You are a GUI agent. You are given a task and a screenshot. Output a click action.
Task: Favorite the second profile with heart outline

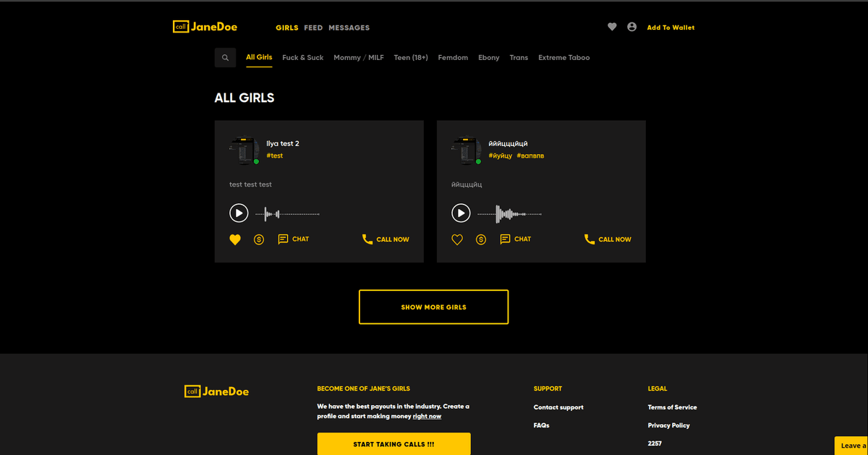(x=457, y=239)
